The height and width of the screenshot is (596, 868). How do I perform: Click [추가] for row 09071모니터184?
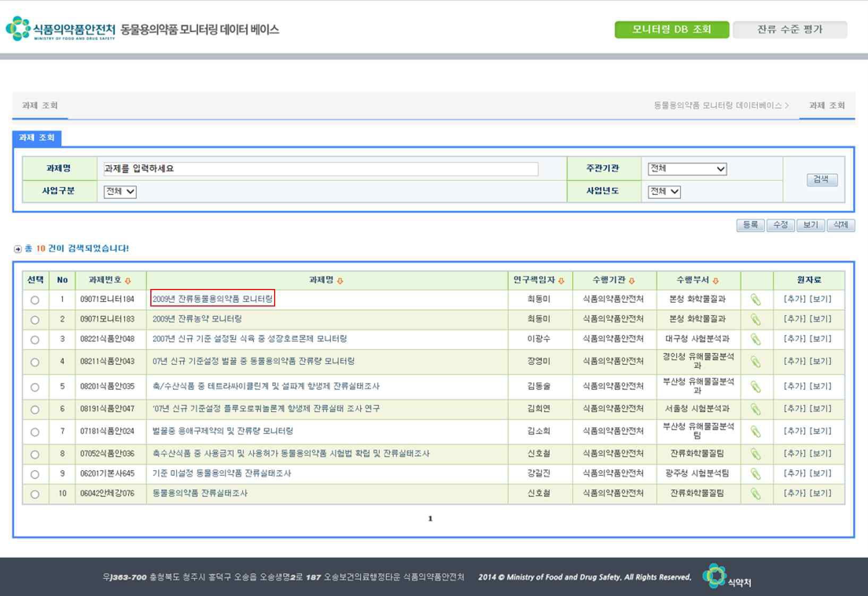[x=795, y=299]
